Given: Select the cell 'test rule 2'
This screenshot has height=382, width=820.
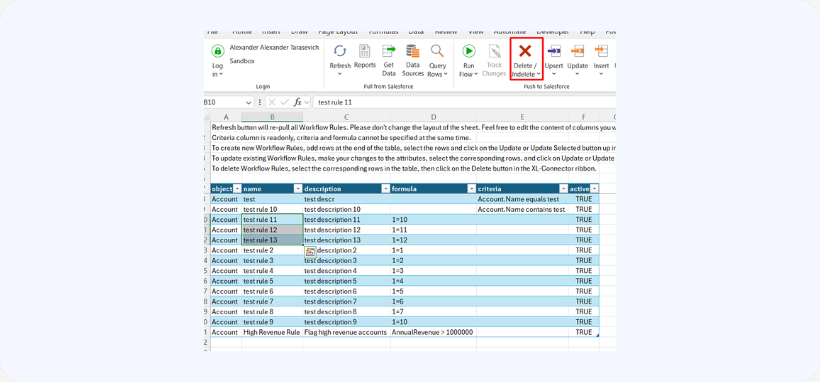Looking at the screenshot, I should (272, 250).
